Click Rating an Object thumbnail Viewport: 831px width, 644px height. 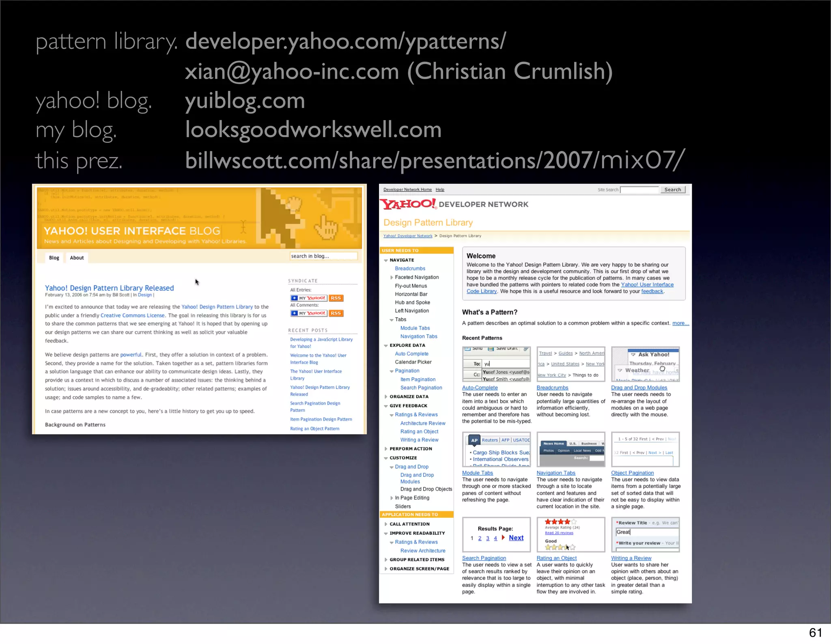pos(571,534)
